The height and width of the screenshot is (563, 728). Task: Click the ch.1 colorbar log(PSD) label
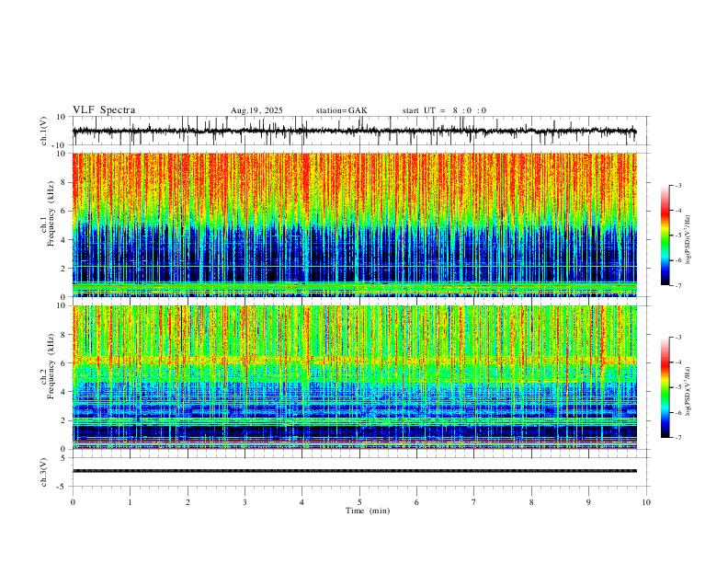[x=688, y=240]
